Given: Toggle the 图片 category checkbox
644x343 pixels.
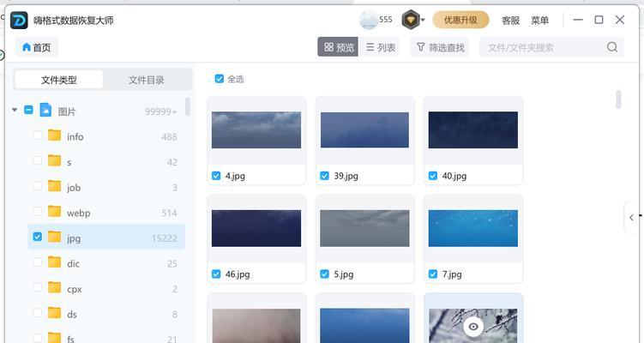Looking at the screenshot, I should pyautogui.click(x=28, y=110).
